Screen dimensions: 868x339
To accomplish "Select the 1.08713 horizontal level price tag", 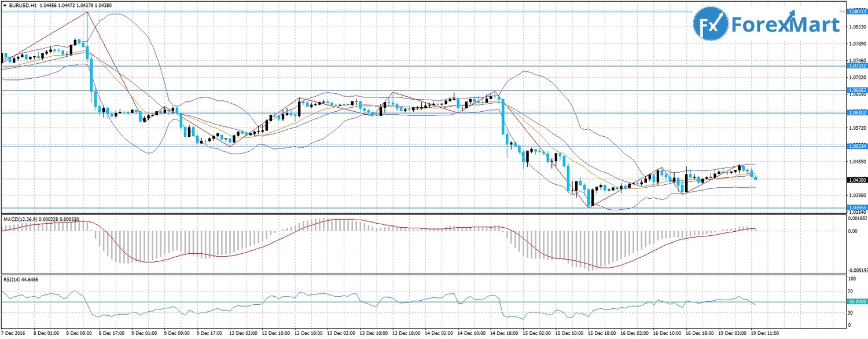I will (x=856, y=11).
